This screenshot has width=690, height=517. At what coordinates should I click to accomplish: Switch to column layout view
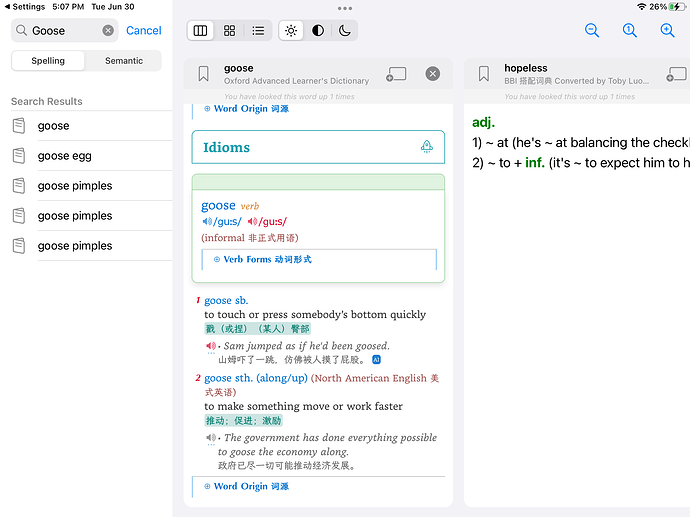200,31
